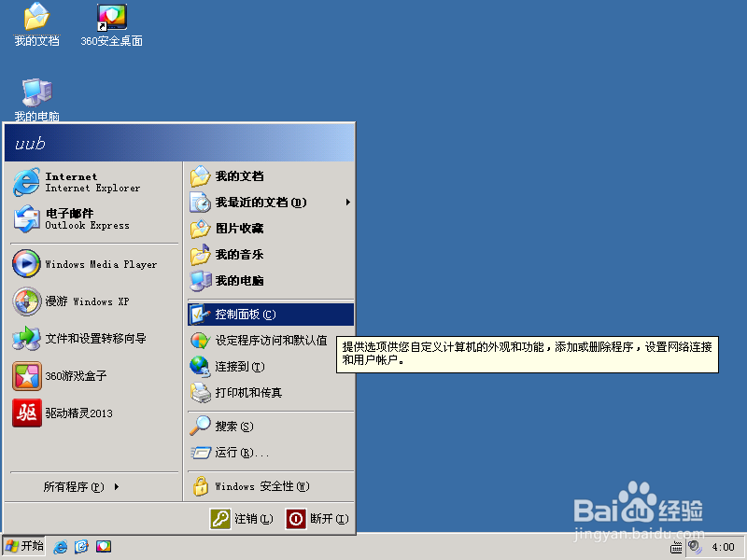The image size is (747, 560).
Task: Click the clock in the system tray
Action: [x=722, y=548]
